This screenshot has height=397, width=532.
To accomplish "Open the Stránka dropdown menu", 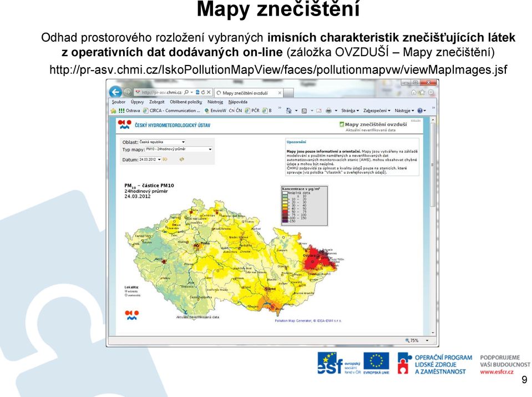I will click(x=350, y=110).
